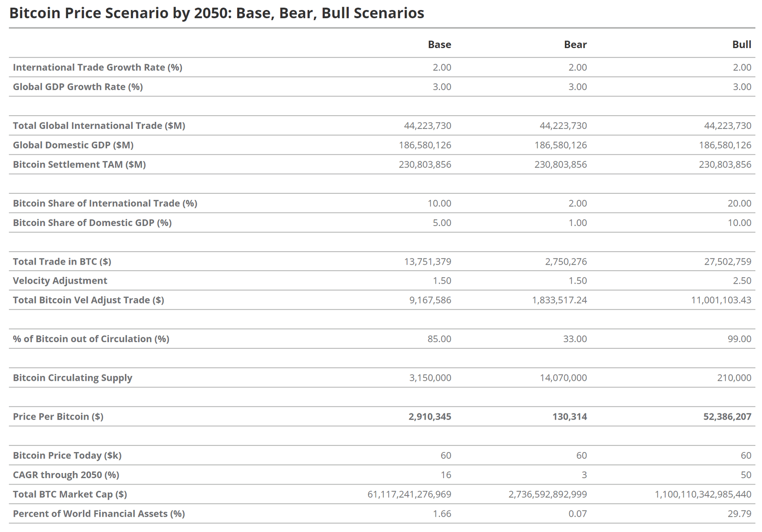Select the Base Total Trade in BTC value 13,751,379
Image resolution: width=762 pixels, height=532 pixels.
tap(427, 262)
